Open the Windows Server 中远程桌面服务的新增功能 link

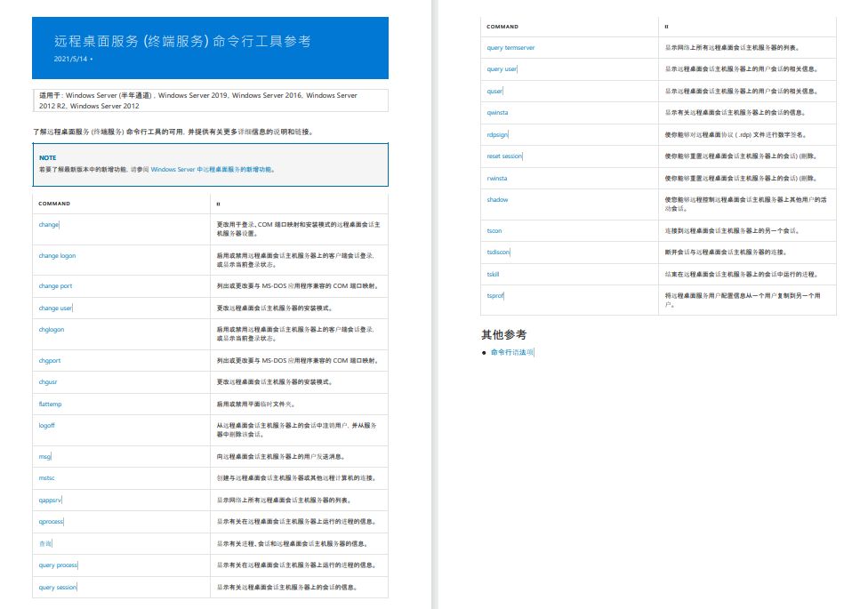(212, 170)
